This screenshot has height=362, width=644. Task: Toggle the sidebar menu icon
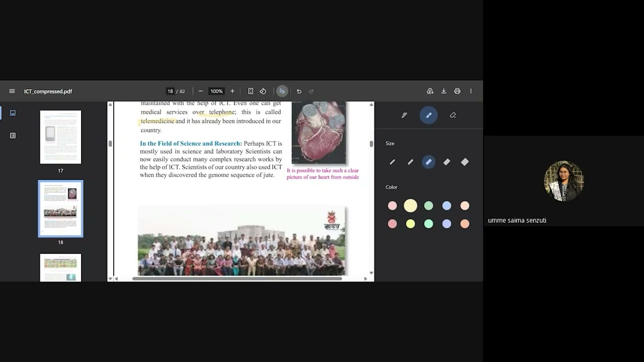(x=12, y=91)
